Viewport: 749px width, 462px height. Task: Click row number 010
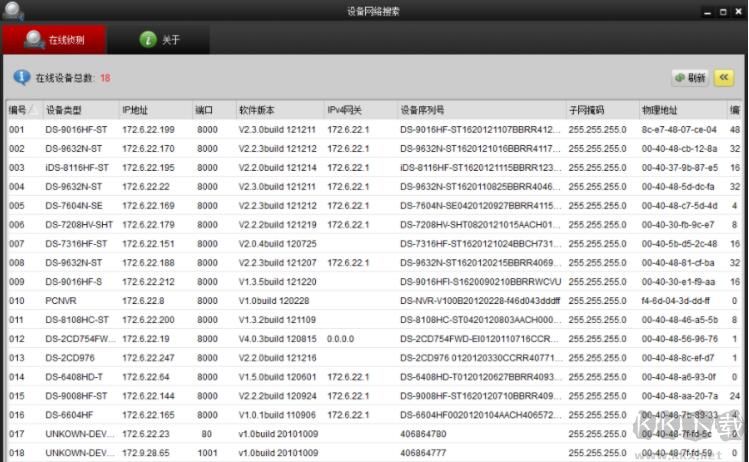coord(16,301)
